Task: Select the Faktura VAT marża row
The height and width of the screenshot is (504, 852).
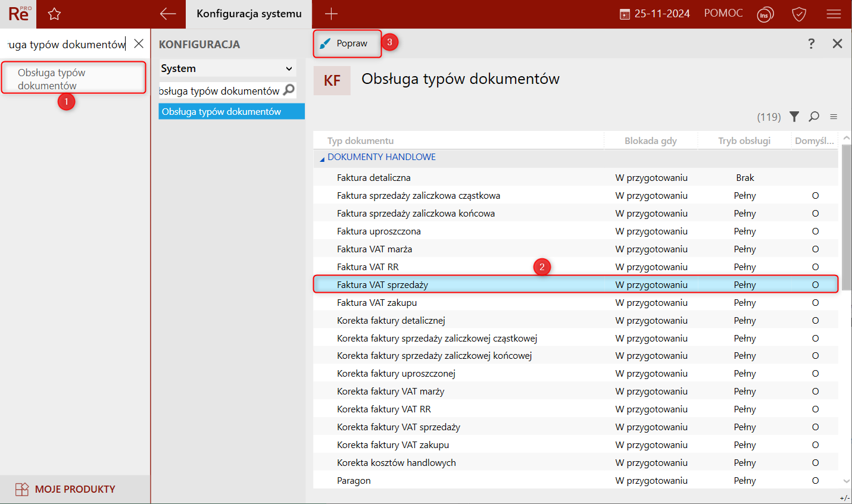Action: (x=374, y=249)
